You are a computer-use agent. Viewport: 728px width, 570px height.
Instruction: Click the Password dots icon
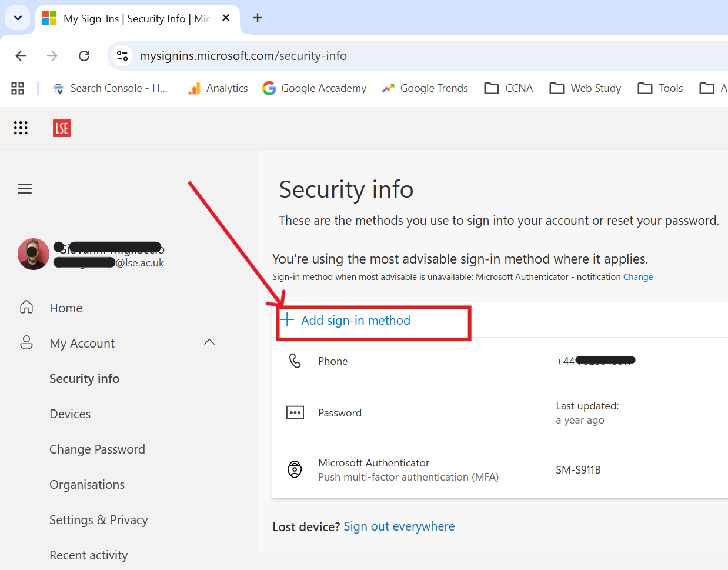point(295,412)
